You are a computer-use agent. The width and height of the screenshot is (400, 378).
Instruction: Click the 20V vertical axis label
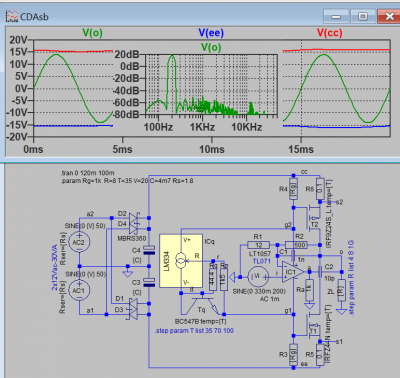coord(18,40)
